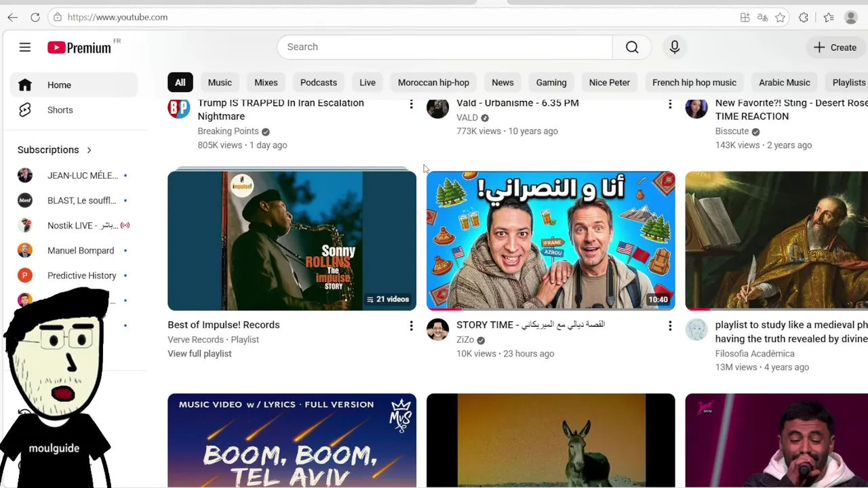The image size is (868, 488).
Task: Select the Nice Peter chip
Action: coord(610,83)
